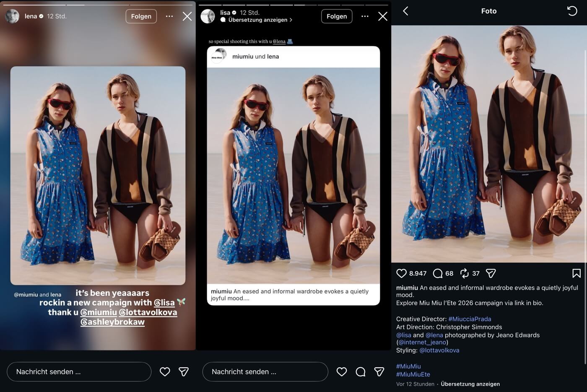The width and height of the screenshot is (587, 392).
Task: Repost the miumiu campaign photo
Action: tap(464, 273)
